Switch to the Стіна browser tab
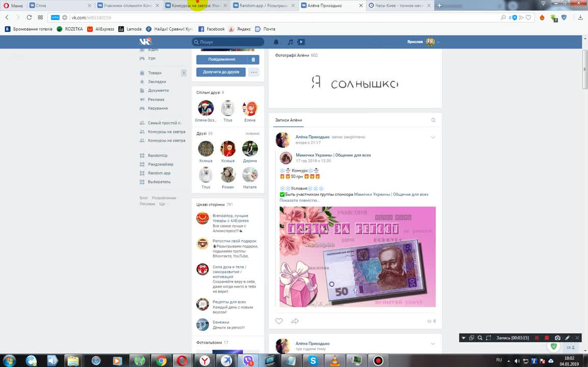The height and width of the screenshot is (367, 588). coord(60,6)
